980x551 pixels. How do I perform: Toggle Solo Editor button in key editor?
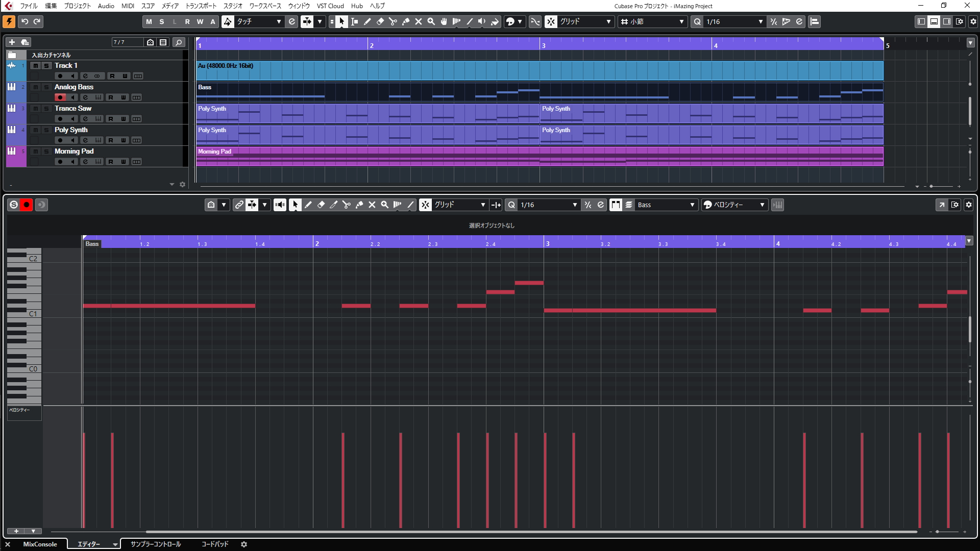[14, 205]
